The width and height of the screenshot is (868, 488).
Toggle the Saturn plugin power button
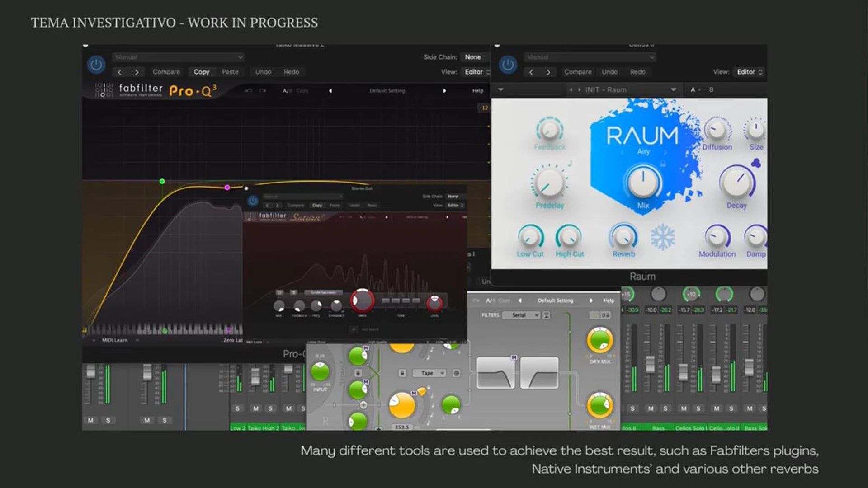(253, 200)
